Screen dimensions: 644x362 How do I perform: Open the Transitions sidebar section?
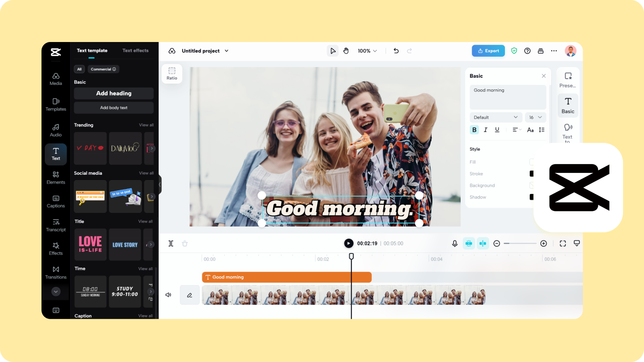pyautogui.click(x=56, y=273)
